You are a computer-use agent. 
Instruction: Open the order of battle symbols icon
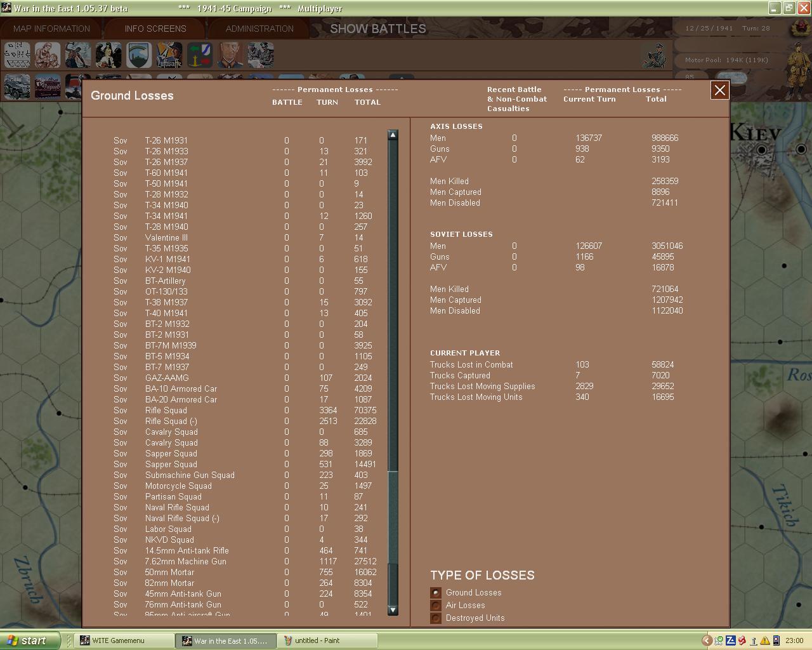[16, 55]
